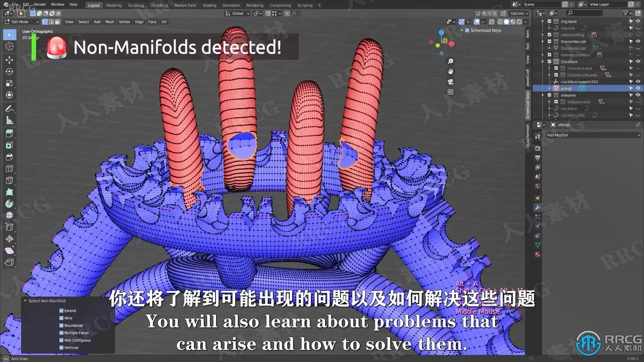Uncheck the Boundaries checkbox
Image resolution: width=644 pixels, height=362 pixels.
tap(61, 325)
